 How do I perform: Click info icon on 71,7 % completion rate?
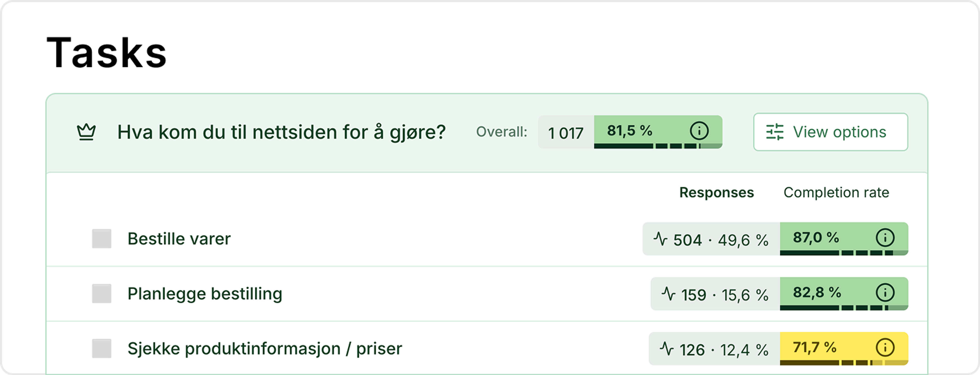885,348
